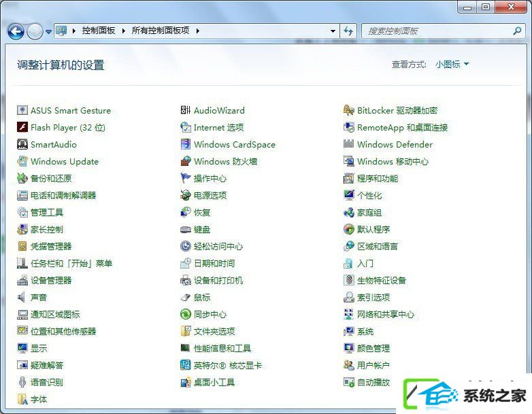Open the 网络和共享中心 icon

point(349,314)
